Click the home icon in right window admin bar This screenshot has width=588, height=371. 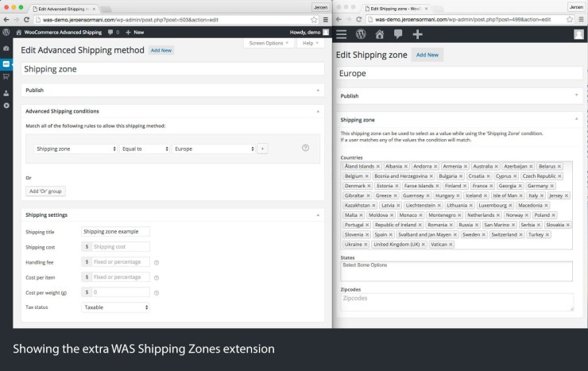[380, 34]
